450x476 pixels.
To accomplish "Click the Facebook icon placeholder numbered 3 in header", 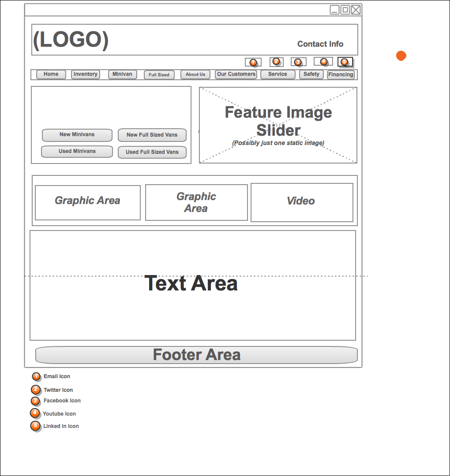I will click(x=298, y=62).
